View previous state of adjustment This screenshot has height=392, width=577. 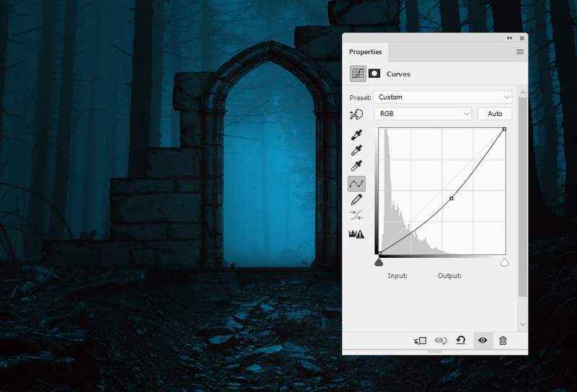pos(441,341)
